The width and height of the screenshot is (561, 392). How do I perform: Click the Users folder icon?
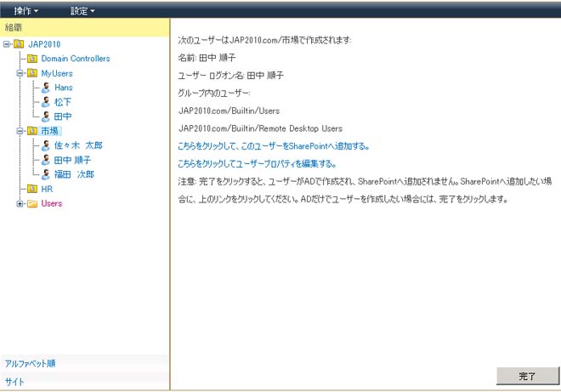tap(32, 203)
